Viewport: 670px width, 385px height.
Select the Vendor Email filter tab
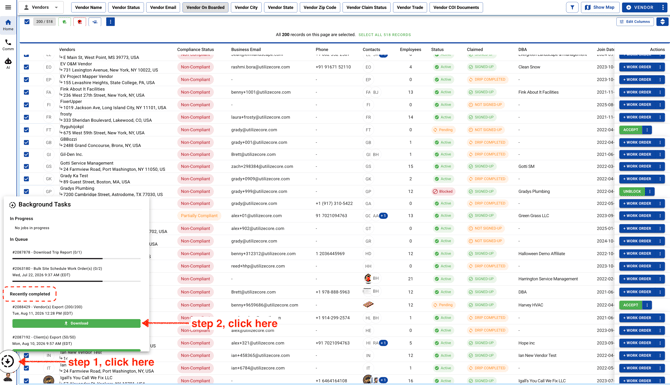(x=163, y=7)
